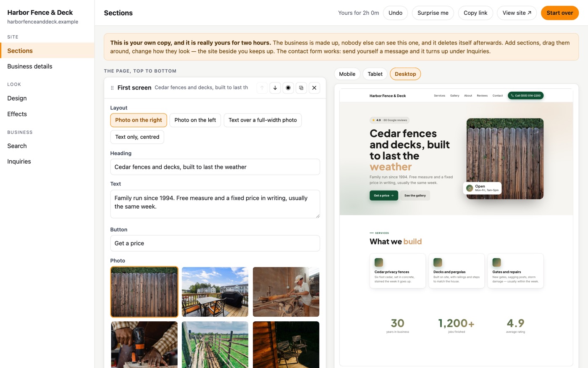Select the power drill photo thumbnail

pyautogui.click(x=144, y=344)
